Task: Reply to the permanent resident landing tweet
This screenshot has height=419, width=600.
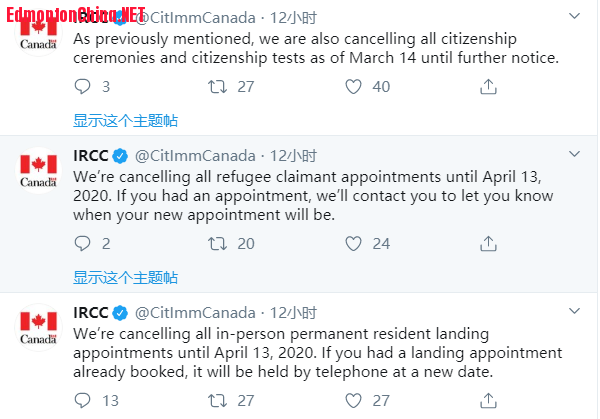Action: (82, 400)
